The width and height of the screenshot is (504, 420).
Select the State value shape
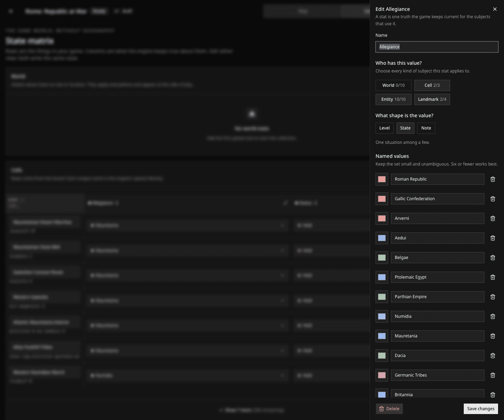point(405,128)
